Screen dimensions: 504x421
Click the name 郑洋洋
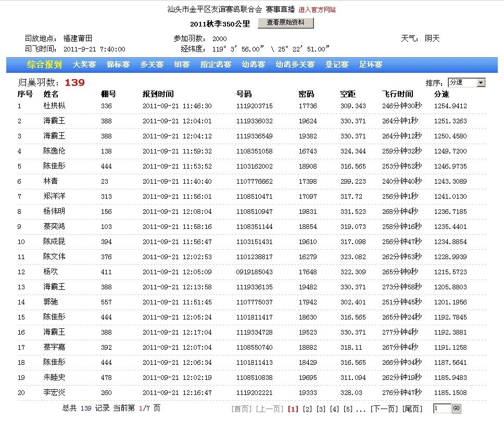click(54, 196)
